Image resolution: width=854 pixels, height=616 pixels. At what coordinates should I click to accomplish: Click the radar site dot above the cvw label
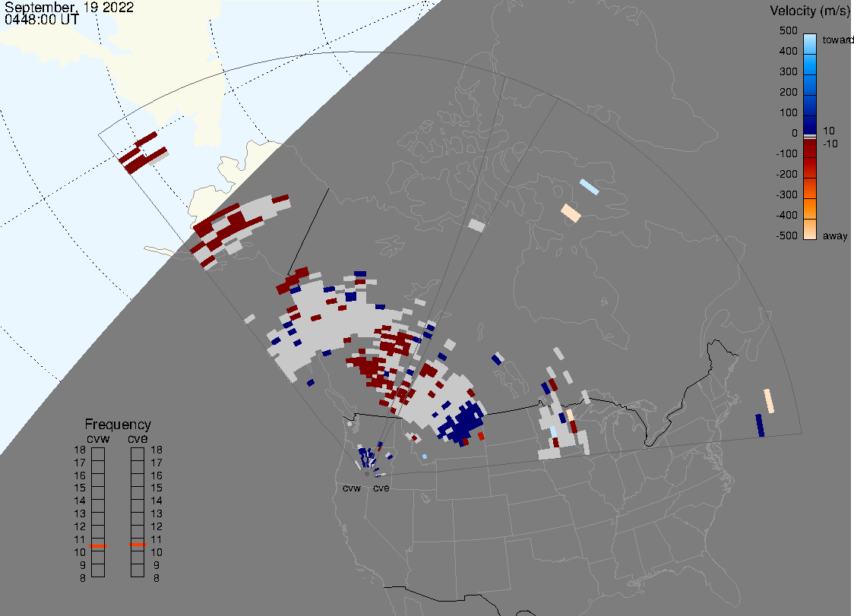coord(367,474)
